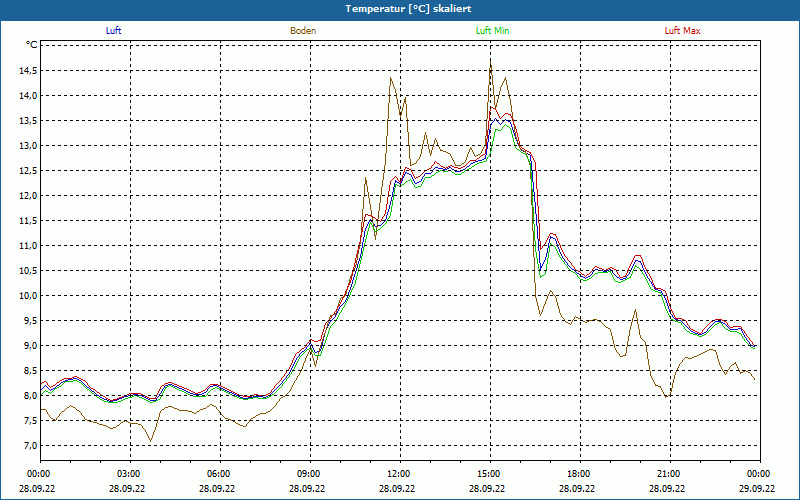Click the 03:00 time axis label

130,474
